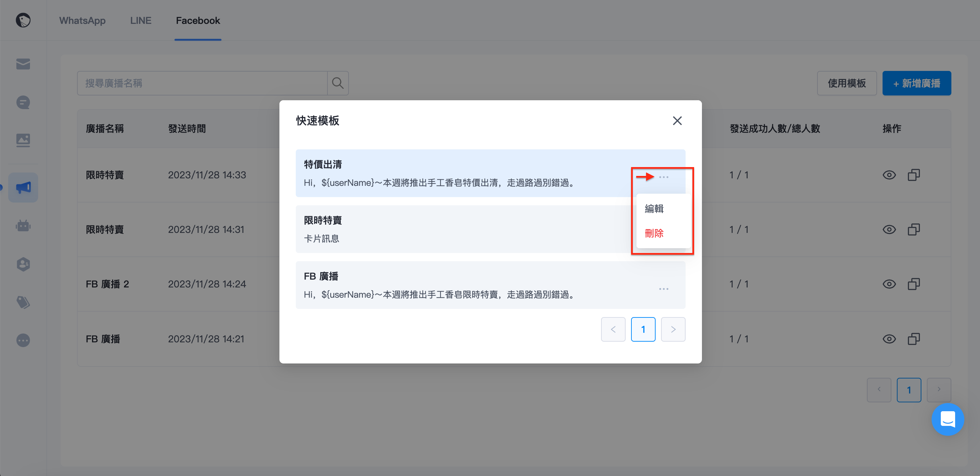Viewport: 980px width, 476px height.
Task: Open the contacts person icon in sidebar
Action: (x=23, y=264)
